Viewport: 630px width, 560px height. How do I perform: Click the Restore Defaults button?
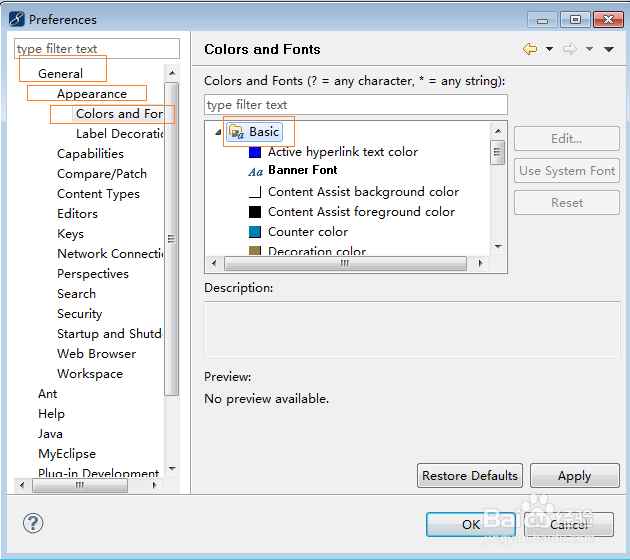pos(470,476)
